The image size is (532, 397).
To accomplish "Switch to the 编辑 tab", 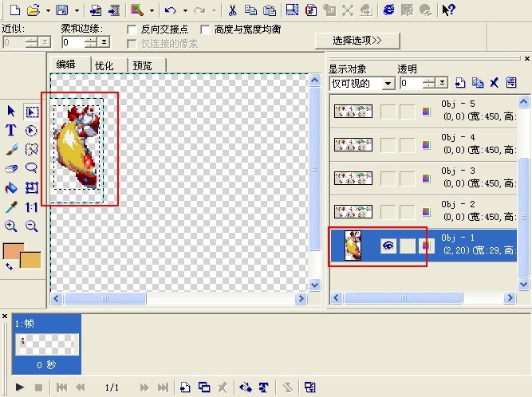I will pyautogui.click(x=66, y=64).
